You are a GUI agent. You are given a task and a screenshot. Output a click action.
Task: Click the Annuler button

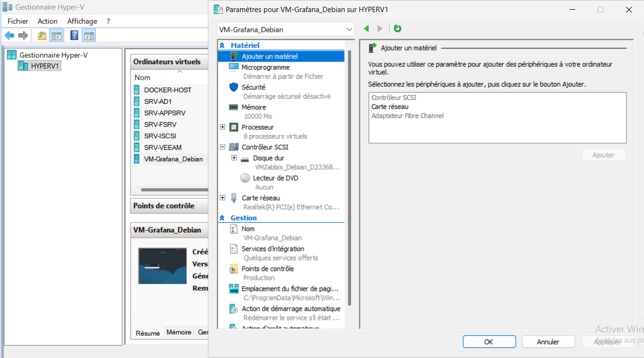tap(548, 342)
